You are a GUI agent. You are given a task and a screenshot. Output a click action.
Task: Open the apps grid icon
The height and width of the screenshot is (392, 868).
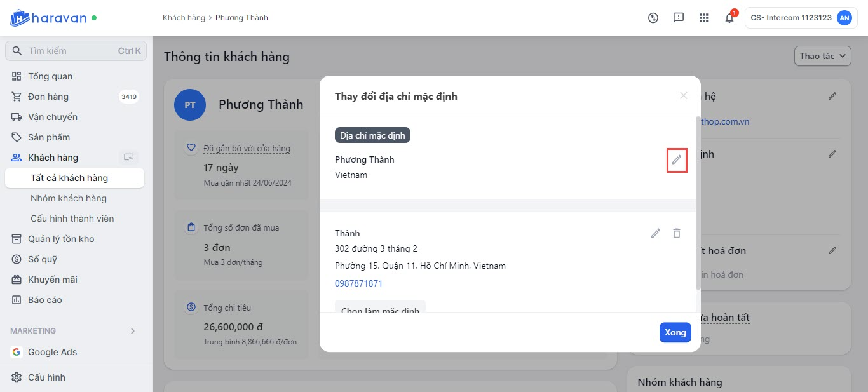point(704,18)
